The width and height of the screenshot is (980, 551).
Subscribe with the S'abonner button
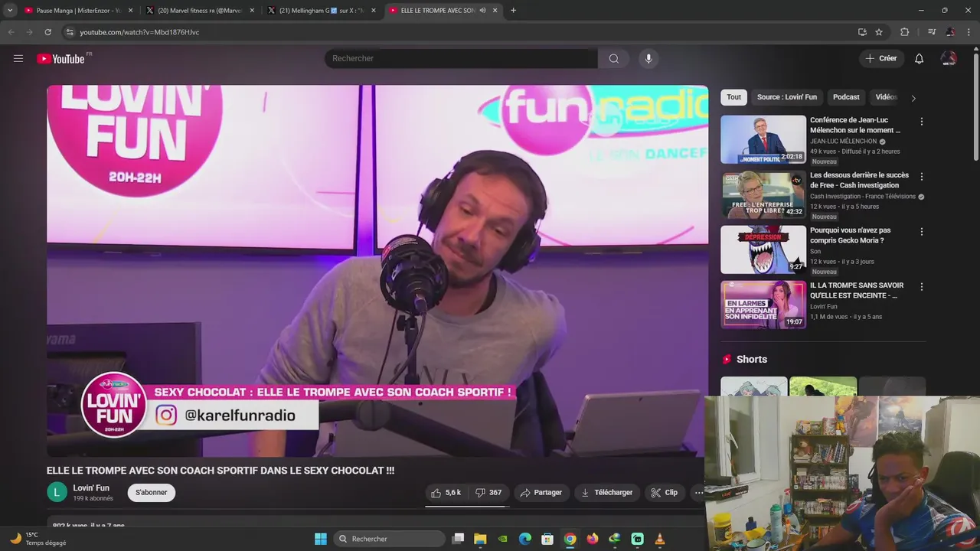coord(152,493)
